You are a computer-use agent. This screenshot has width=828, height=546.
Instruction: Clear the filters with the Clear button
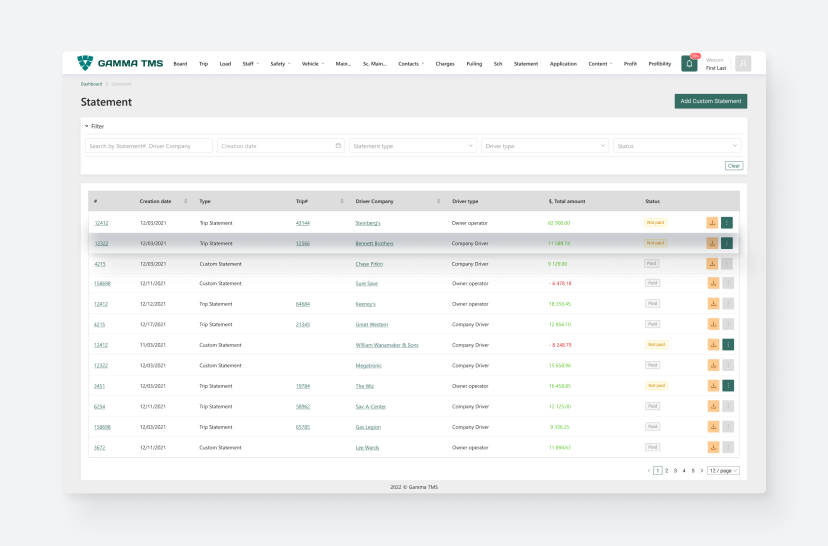(x=733, y=166)
